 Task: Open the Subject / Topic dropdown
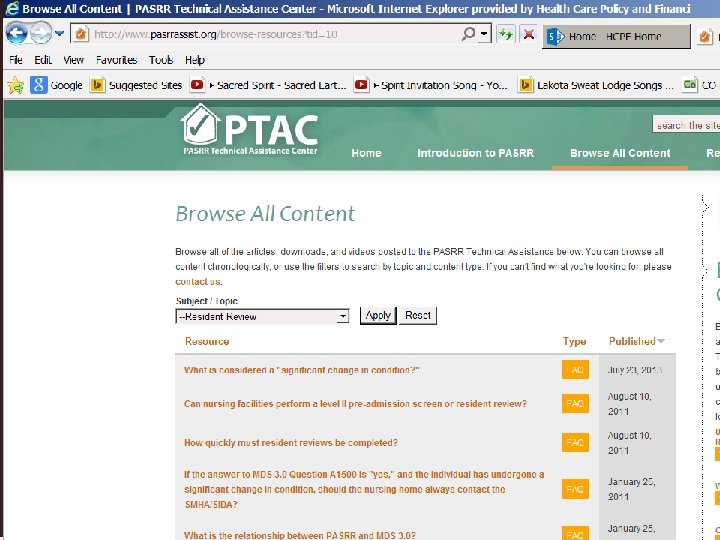pyautogui.click(x=262, y=316)
